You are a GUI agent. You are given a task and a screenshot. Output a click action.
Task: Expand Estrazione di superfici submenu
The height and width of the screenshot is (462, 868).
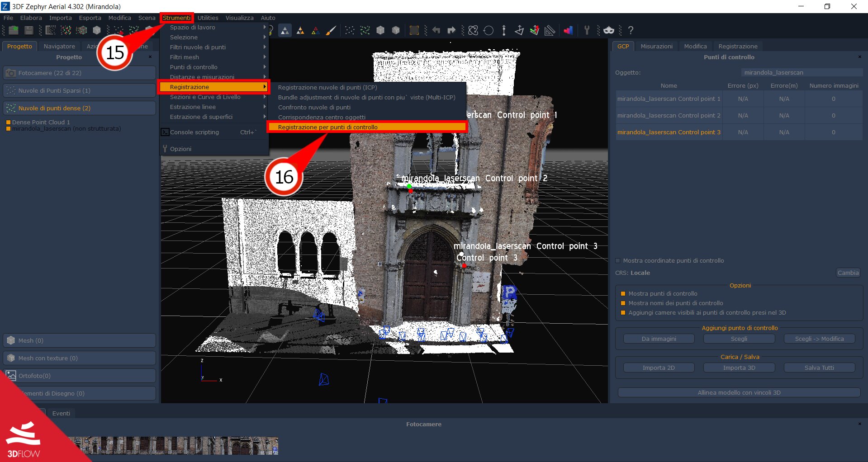click(x=214, y=117)
